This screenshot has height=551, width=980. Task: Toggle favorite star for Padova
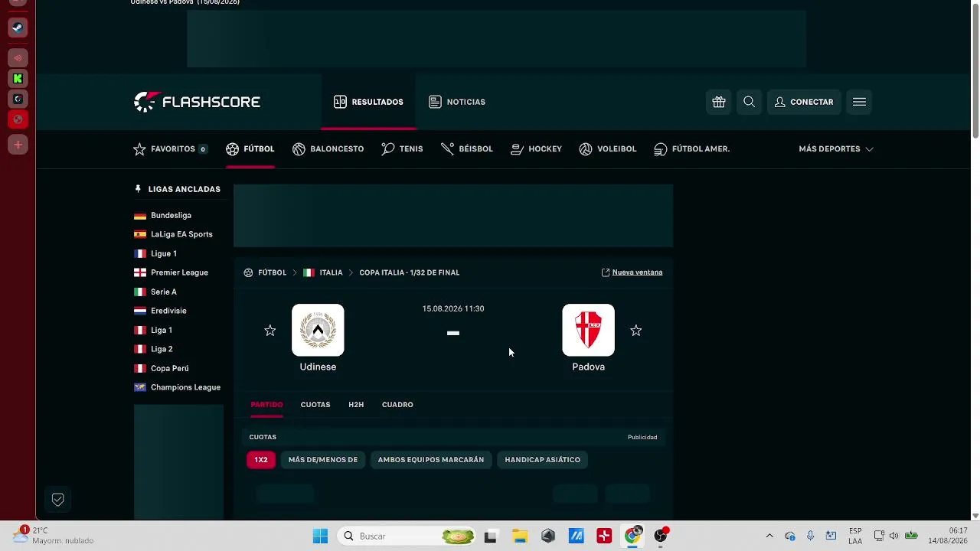tap(635, 331)
